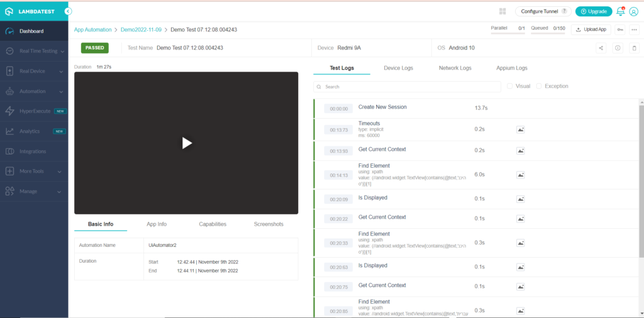Open notifications bell icon
The height and width of the screenshot is (318, 644).
tap(621, 11)
